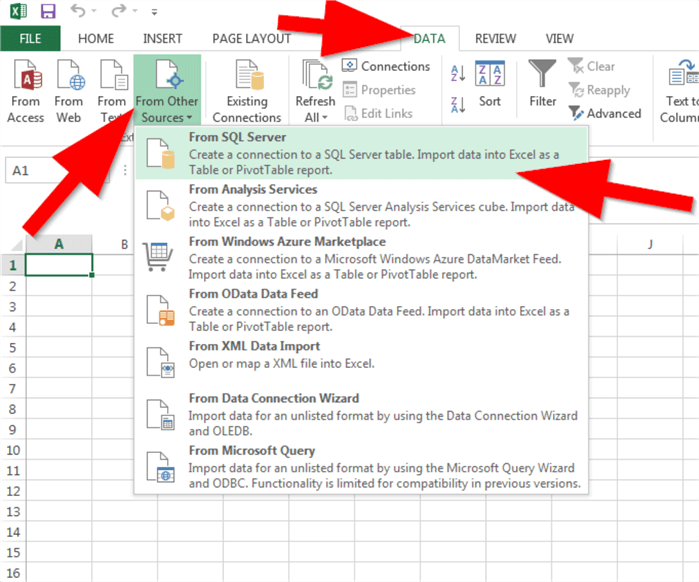Reapply the filter
This screenshot has width=699, height=582.
pos(600,90)
